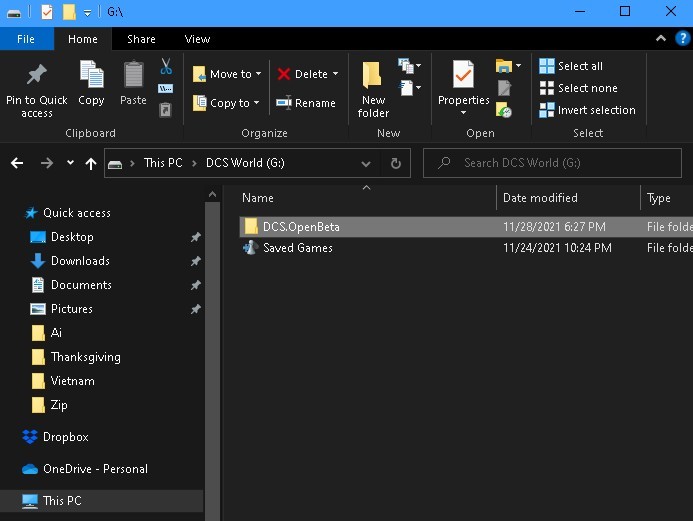Expand the Properties dropdown arrow

point(463,112)
